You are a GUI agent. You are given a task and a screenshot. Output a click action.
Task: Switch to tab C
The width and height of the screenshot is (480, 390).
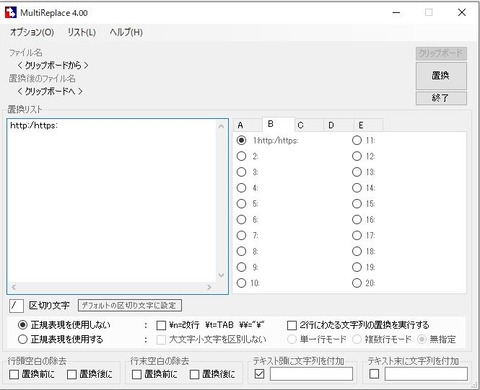[309, 125]
